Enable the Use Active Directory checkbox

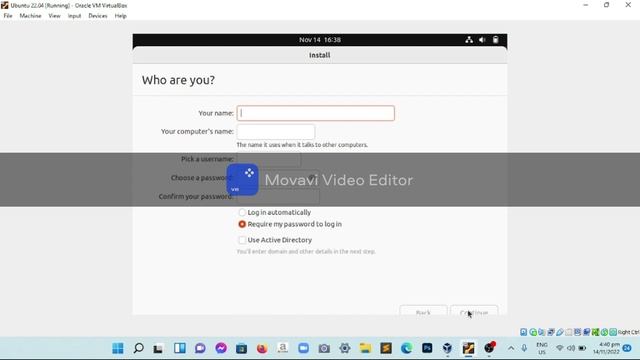(x=242, y=240)
